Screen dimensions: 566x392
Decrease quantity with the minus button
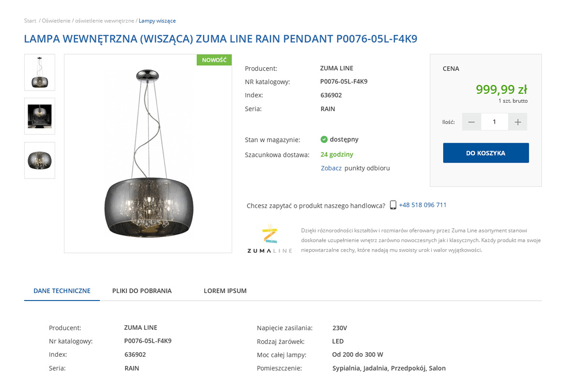[x=472, y=122]
